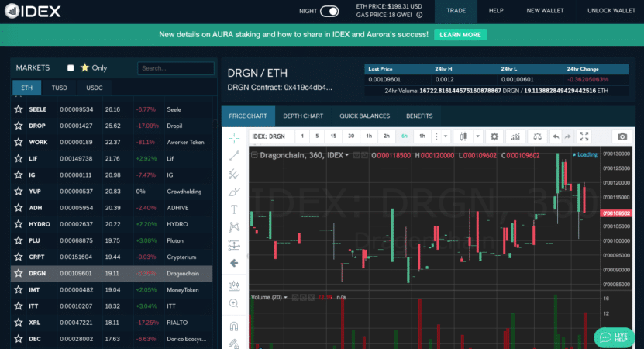644x349 pixels.
Task: Open the indicators chart icon
Action: click(x=515, y=136)
